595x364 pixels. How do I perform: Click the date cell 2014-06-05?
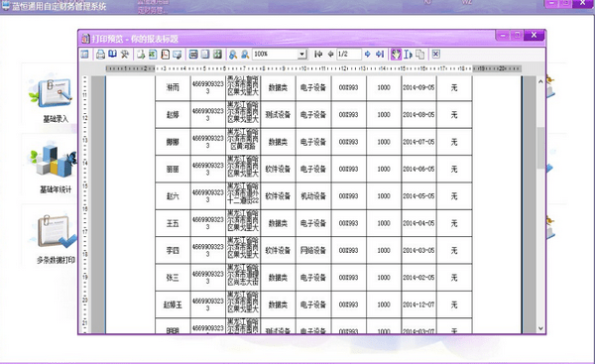click(418, 170)
